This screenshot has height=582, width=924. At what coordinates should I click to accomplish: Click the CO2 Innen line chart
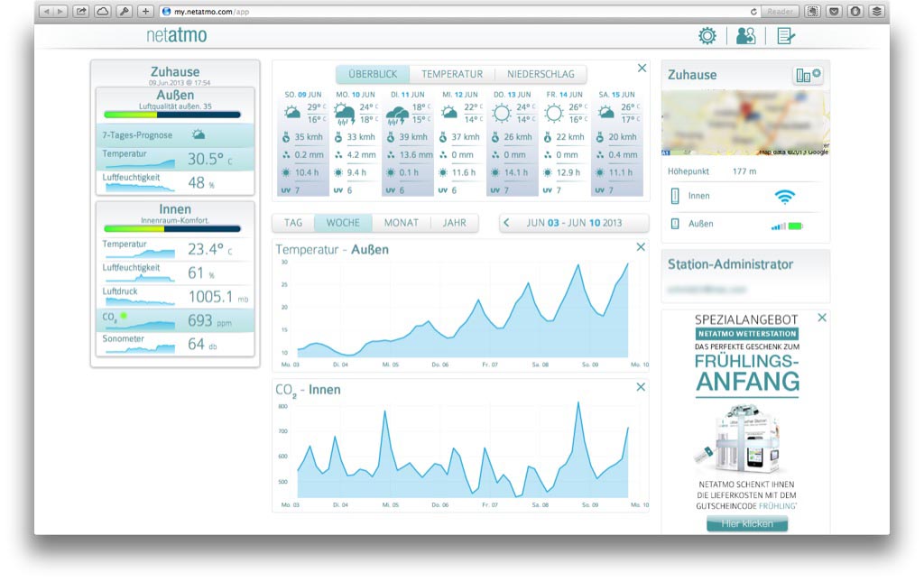(x=463, y=450)
